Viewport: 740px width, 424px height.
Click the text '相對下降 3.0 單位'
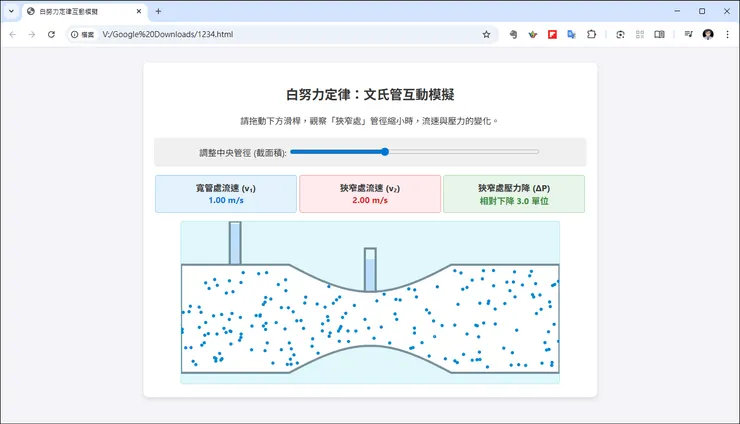pos(514,201)
